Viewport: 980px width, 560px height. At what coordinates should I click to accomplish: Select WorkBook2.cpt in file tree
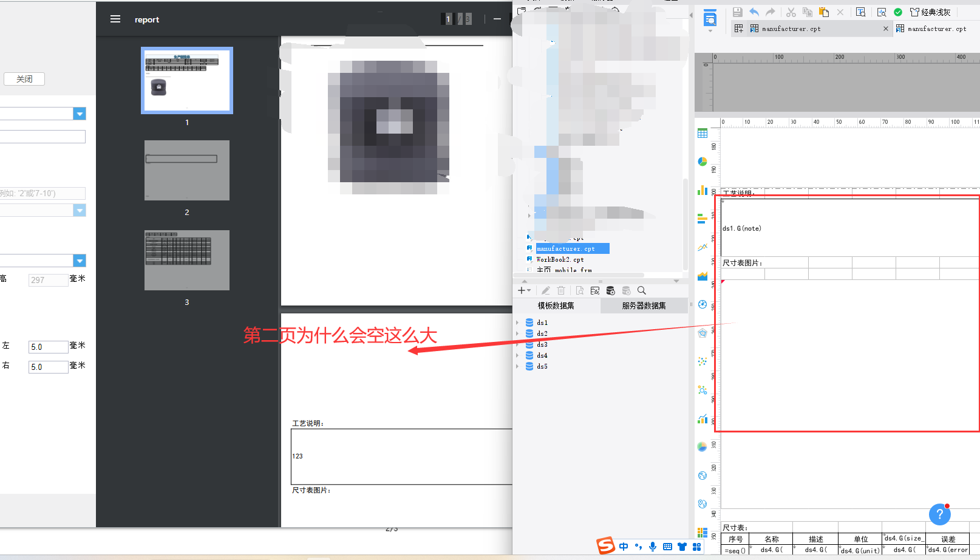click(x=560, y=260)
